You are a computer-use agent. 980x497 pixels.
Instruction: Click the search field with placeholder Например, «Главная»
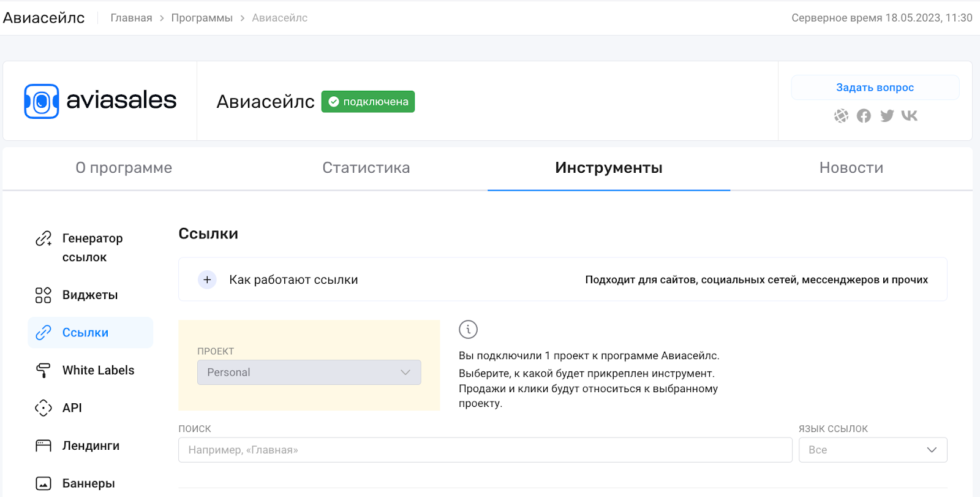pyautogui.click(x=485, y=450)
